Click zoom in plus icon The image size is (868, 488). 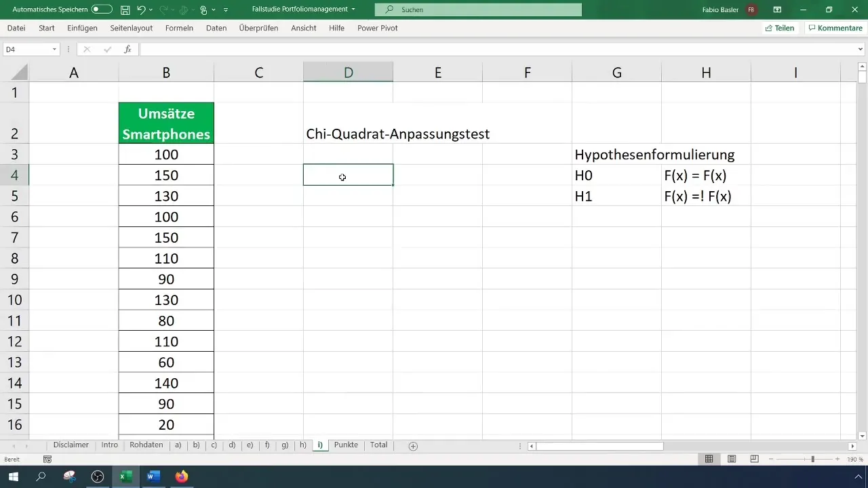(837, 459)
